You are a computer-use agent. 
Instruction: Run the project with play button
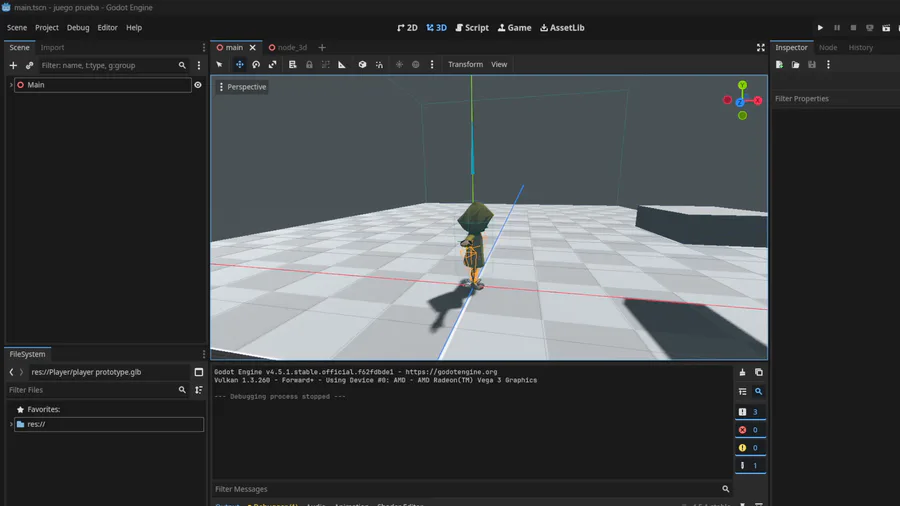[820, 28]
